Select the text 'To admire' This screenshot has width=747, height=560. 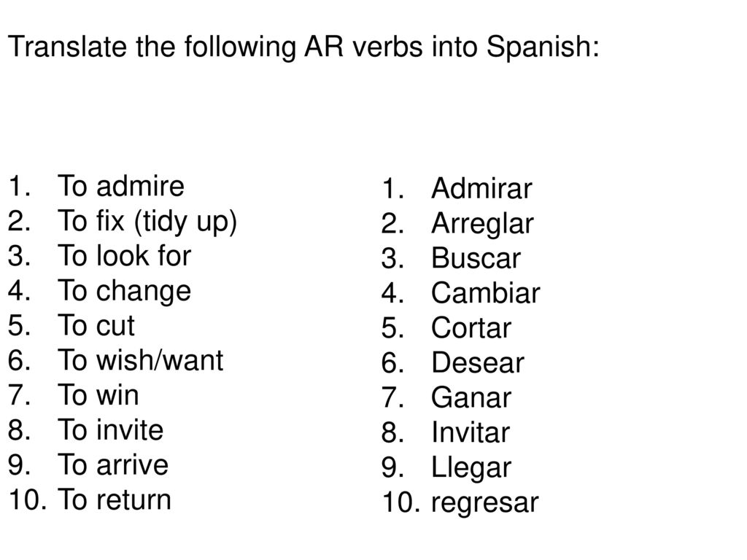point(121,186)
